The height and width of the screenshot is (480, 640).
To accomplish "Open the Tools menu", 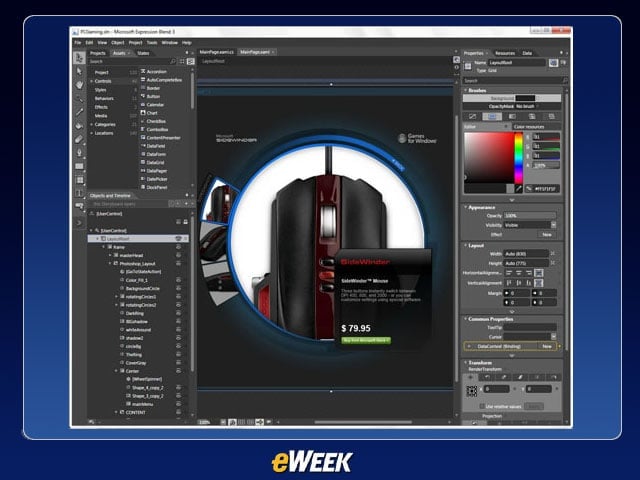I will 152,42.
